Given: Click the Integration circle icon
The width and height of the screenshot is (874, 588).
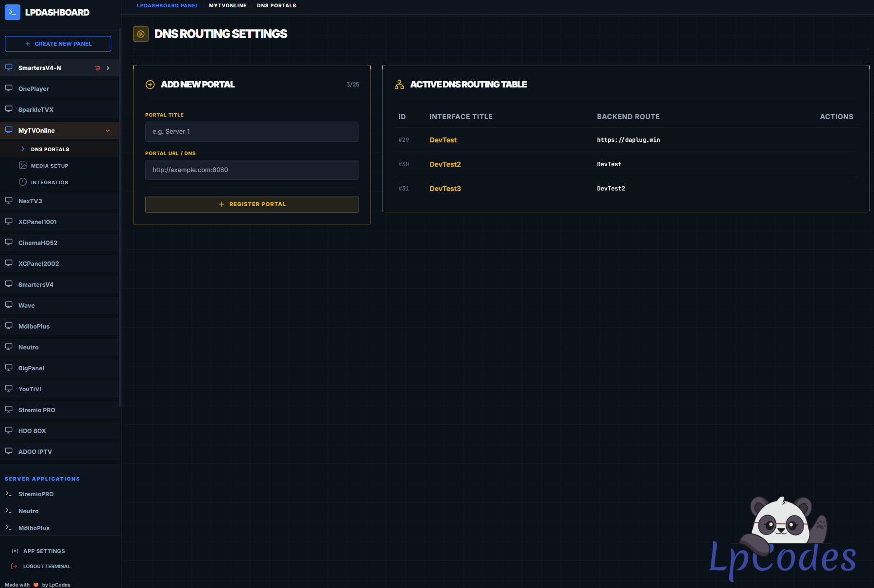Looking at the screenshot, I should pos(23,182).
